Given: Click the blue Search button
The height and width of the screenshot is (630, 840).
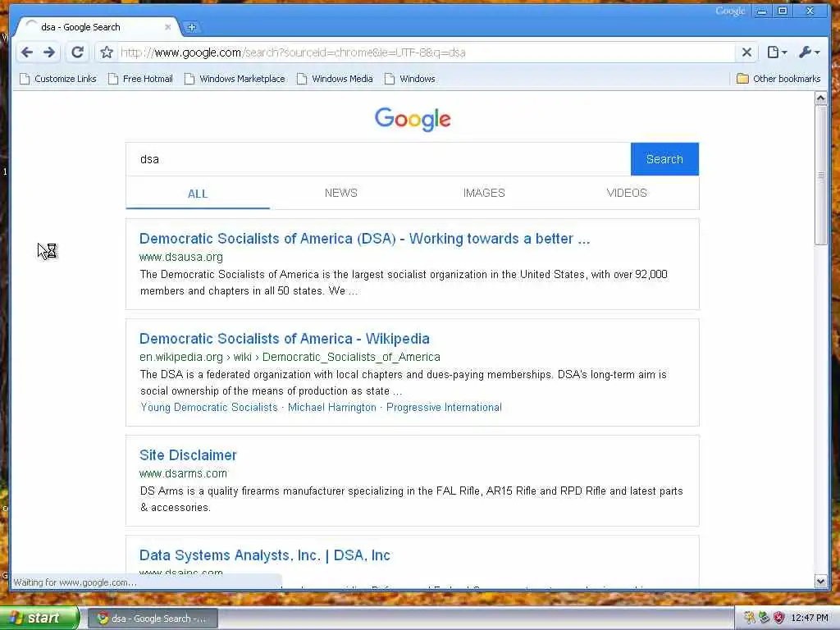Looking at the screenshot, I should pos(664,159).
